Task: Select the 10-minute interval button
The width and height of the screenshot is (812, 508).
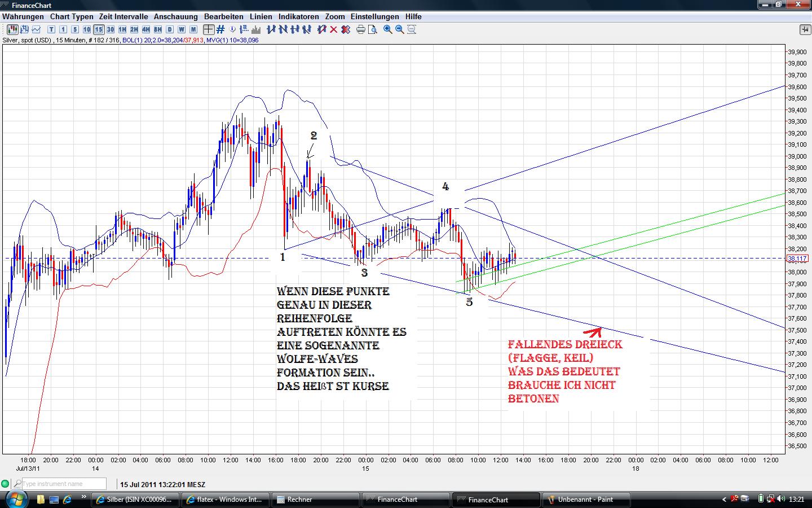Action: click(87, 29)
